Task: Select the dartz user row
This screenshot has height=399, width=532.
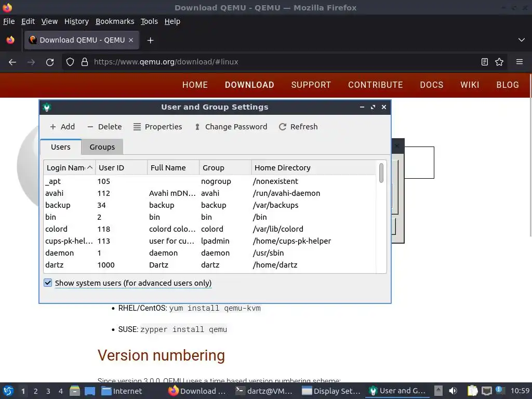Action: point(210,264)
